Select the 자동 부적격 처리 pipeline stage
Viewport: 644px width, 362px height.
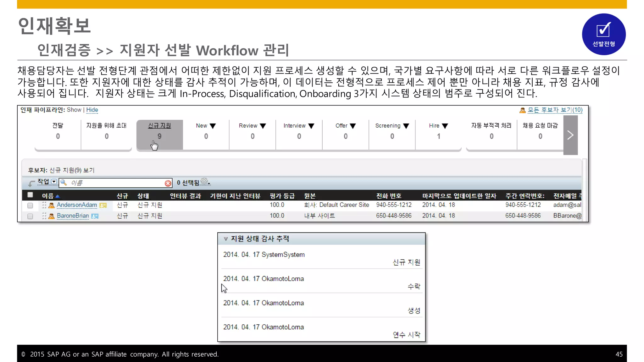pos(491,134)
